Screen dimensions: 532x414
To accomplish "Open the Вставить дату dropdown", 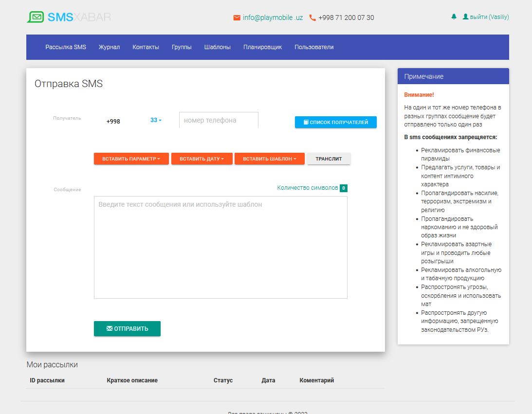I will pos(202,159).
